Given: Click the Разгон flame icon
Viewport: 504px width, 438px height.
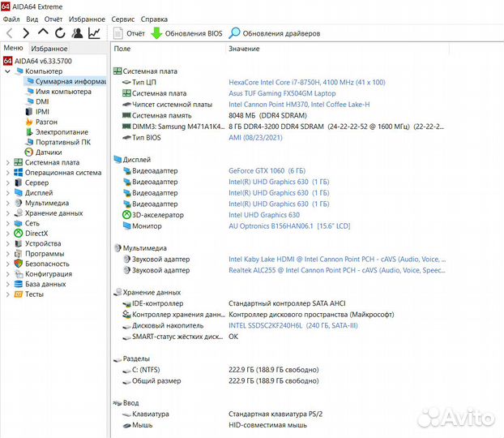Looking at the screenshot, I should pyautogui.click(x=29, y=122).
